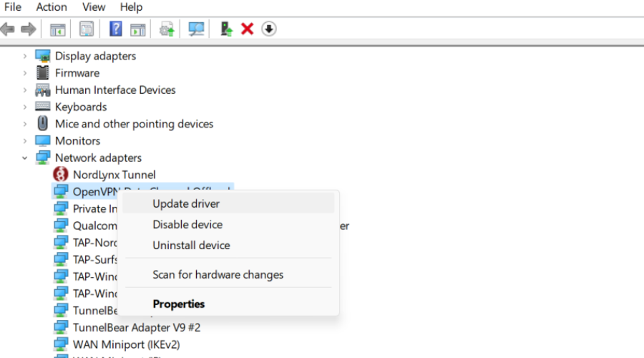Click the toolbar Properties sheet icon
This screenshot has width=644, height=358.
[x=87, y=29]
